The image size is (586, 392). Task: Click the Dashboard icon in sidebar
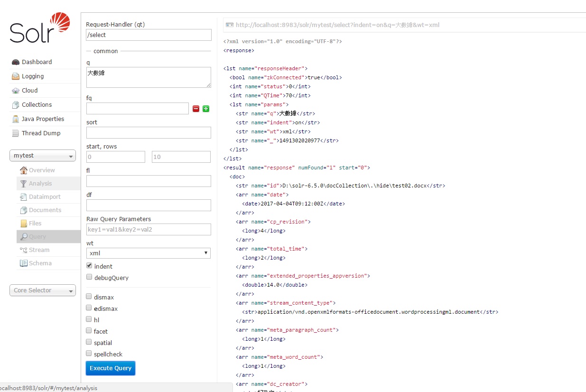tap(16, 62)
